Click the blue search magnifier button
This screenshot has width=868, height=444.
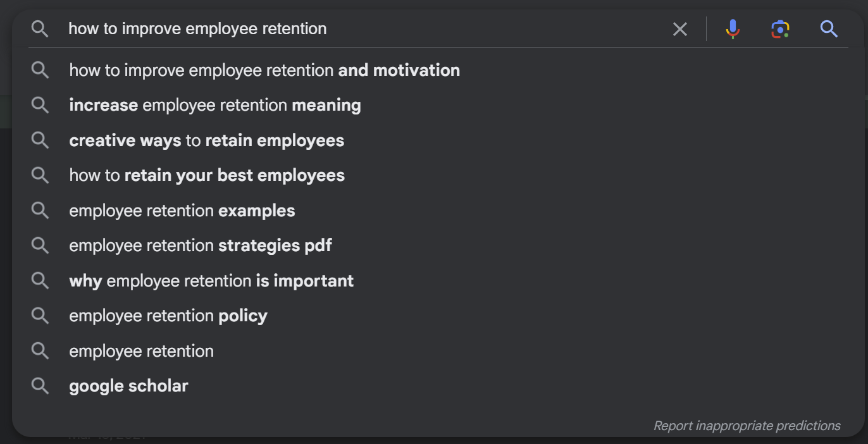point(829,29)
